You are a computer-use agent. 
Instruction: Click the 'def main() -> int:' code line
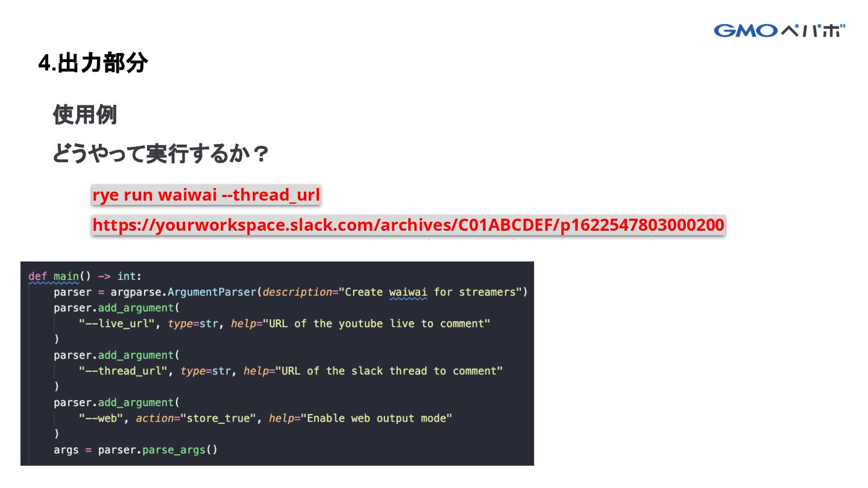tap(85, 276)
